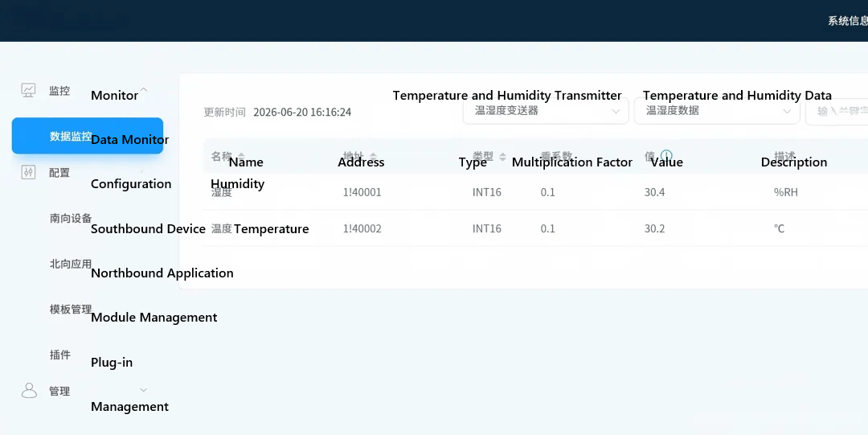
Task: Click INT16 type in the 1!40001 row
Action: click(x=486, y=192)
